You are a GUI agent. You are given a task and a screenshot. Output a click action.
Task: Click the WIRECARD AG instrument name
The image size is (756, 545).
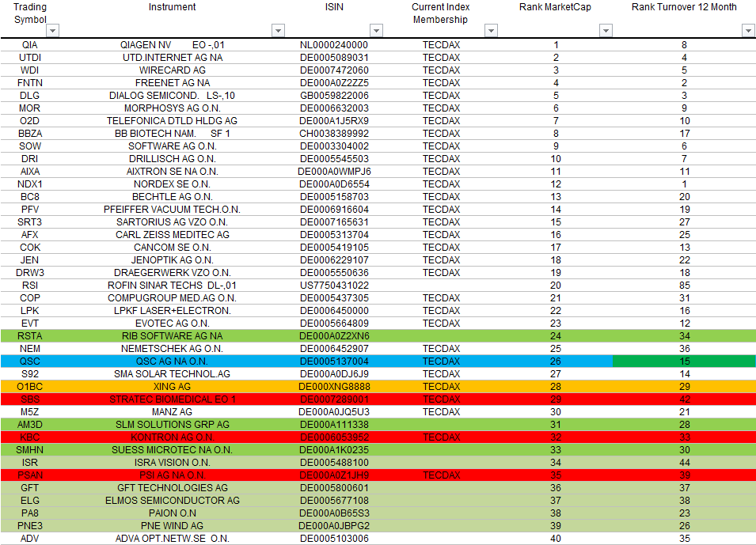tap(173, 70)
